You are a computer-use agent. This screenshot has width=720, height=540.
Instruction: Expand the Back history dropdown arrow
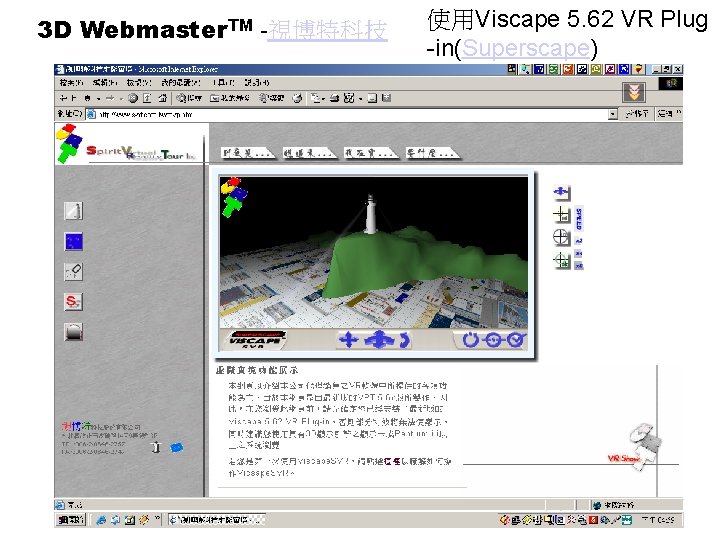98,98
